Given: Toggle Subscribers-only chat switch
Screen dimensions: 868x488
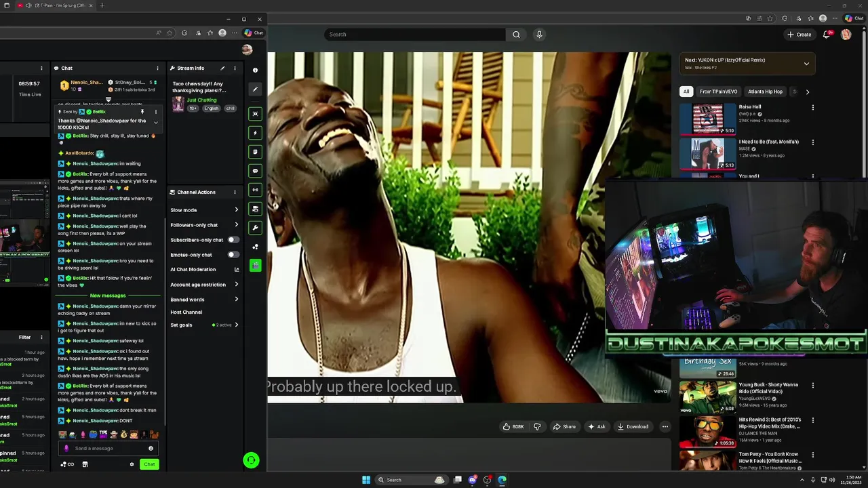Looking at the screenshot, I should pos(233,240).
